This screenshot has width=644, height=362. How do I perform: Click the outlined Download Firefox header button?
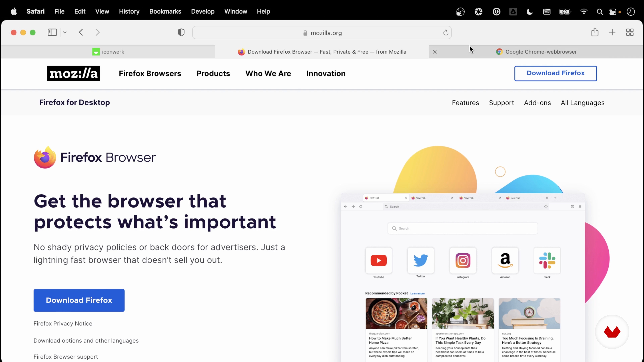coord(555,73)
